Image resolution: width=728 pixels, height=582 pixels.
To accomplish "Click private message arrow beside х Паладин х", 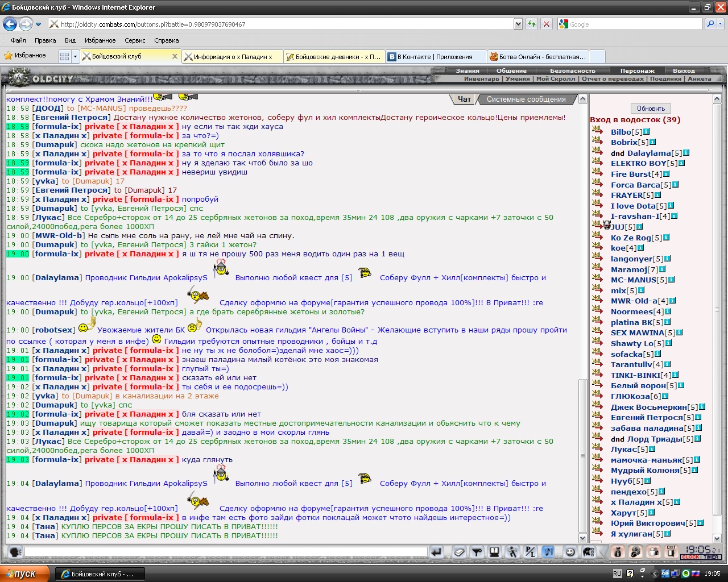I will (597, 501).
